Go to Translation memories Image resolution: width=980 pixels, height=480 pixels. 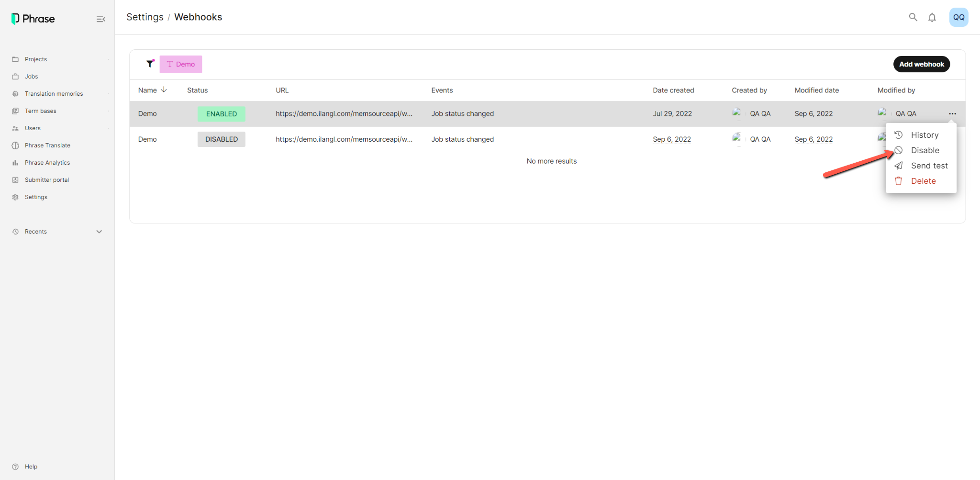[x=54, y=94]
